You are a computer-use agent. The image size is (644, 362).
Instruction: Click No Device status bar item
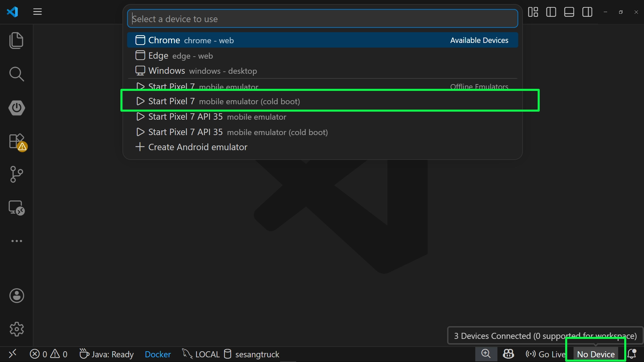pyautogui.click(x=596, y=354)
